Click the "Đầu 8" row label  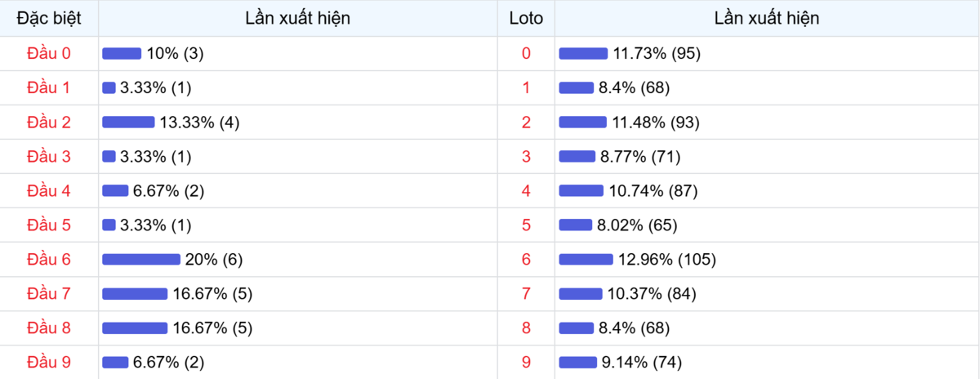coord(49,328)
